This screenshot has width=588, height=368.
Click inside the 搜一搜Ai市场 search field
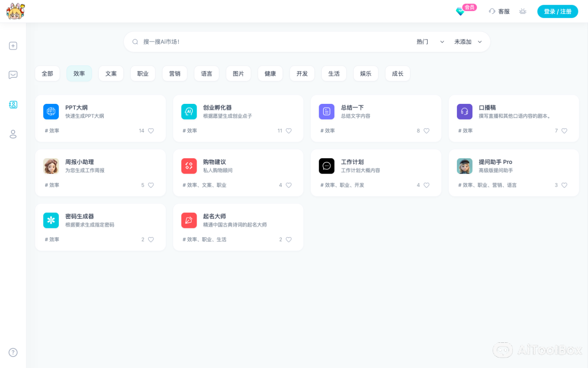[x=273, y=42]
